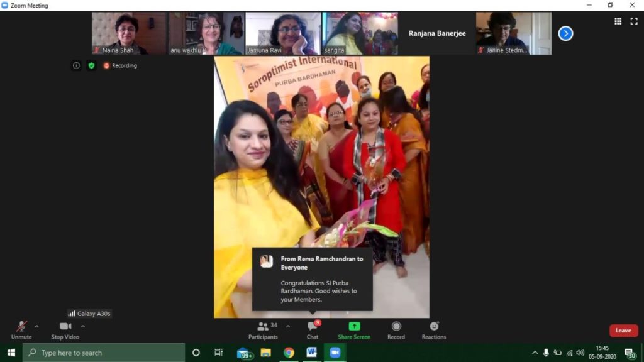
Task: Click the green encryption shield icon
Action: (x=91, y=65)
